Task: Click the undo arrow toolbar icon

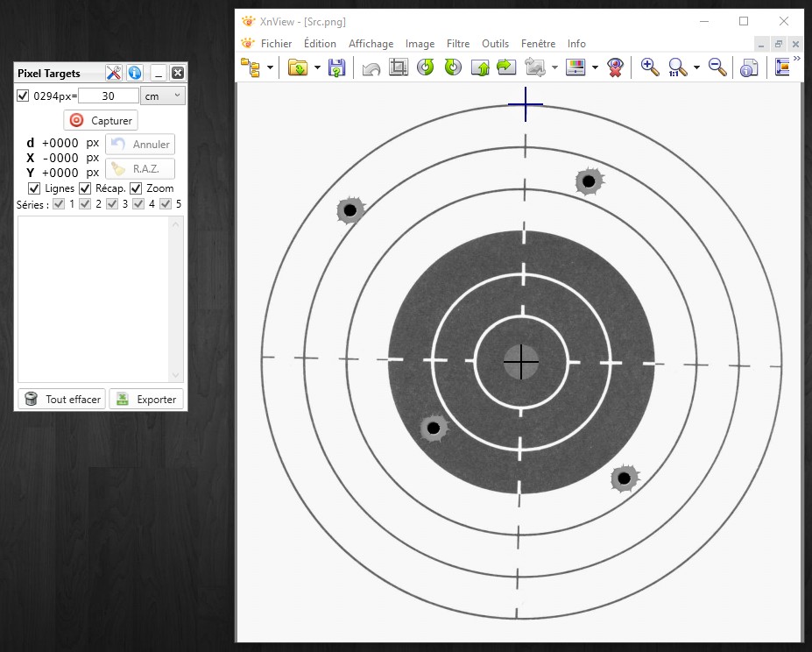Action: [371, 67]
